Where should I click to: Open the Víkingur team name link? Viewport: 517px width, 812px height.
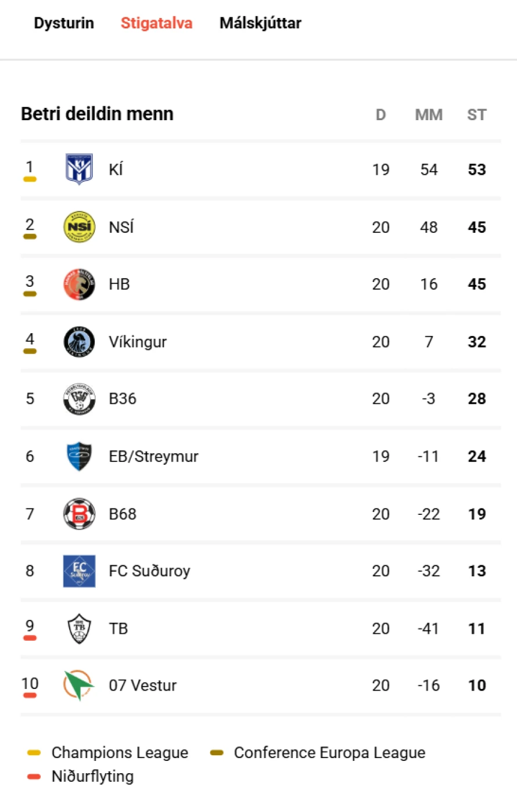138,342
